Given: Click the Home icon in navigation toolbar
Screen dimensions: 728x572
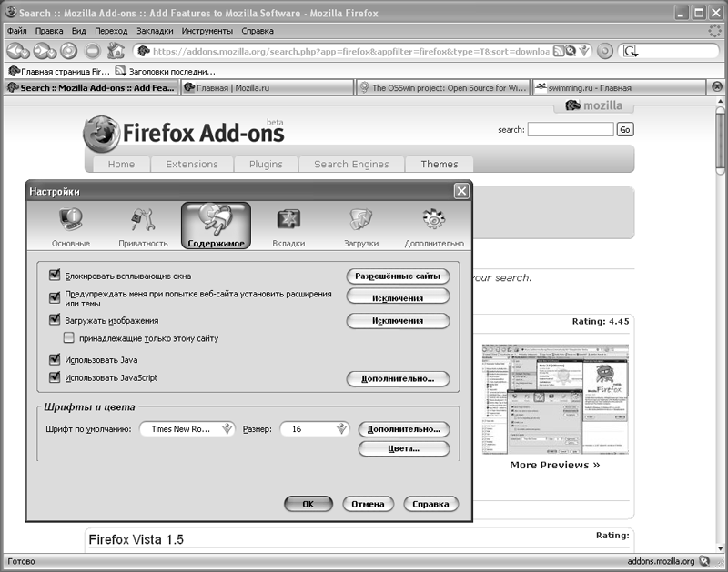Looking at the screenshot, I should click(116, 51).
